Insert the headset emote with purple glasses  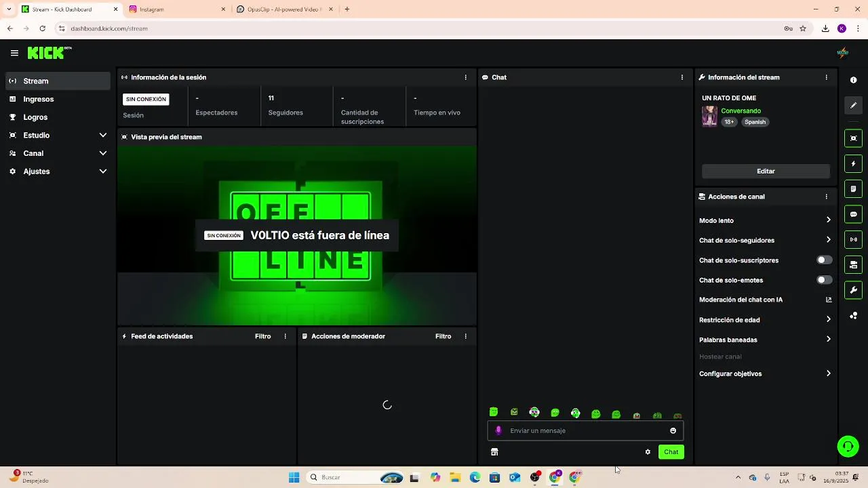click(534, 412)
